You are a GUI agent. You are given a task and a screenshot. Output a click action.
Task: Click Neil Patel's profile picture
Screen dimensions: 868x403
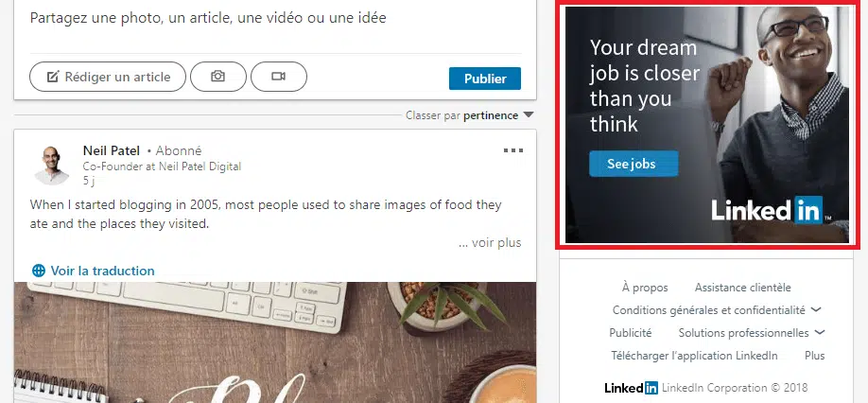tap(51, 165)
